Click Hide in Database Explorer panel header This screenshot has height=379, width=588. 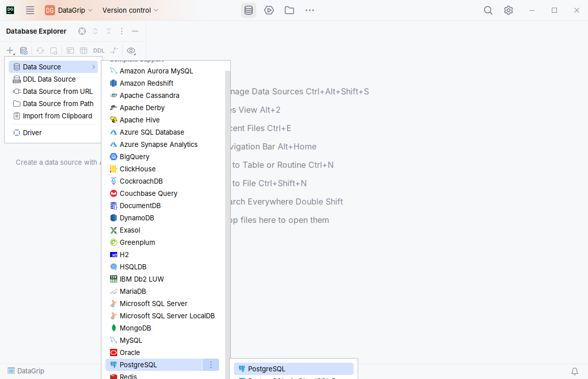[135, 31]
